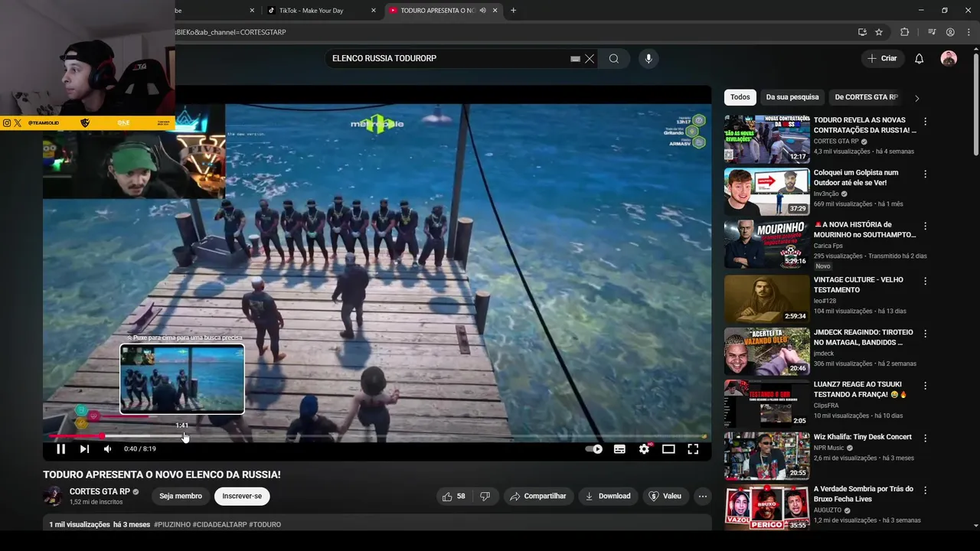Open account avatar menu

[x=949, y=59]
